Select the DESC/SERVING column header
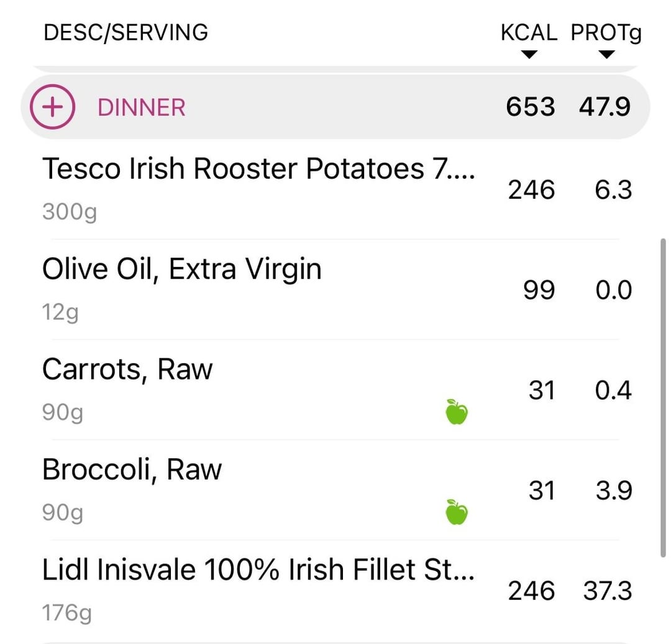Viewport: 671px width, 644px height. point(126,32)
